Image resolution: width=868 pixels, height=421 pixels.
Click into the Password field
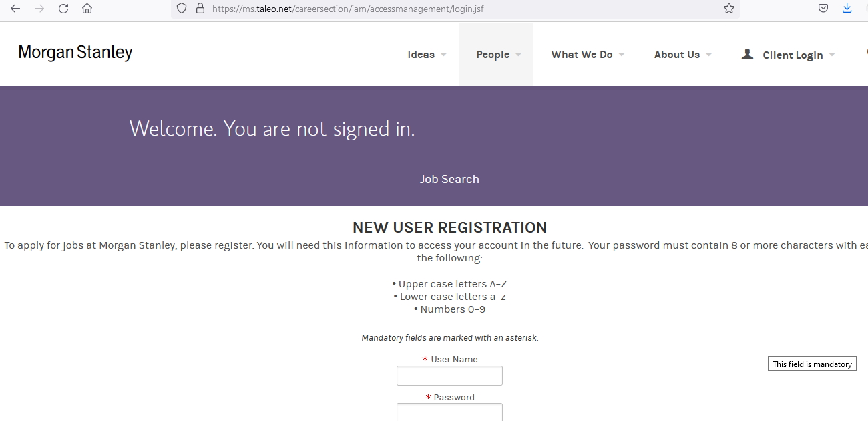449,412
